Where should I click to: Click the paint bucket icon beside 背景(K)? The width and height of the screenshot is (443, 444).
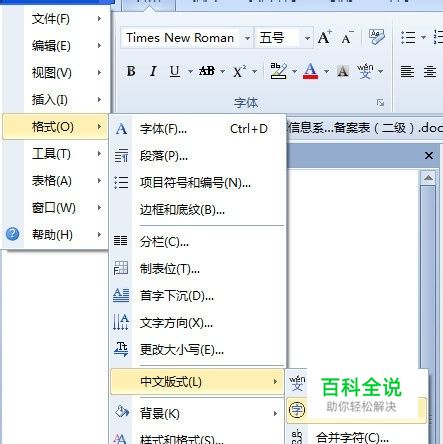point(122,412)
